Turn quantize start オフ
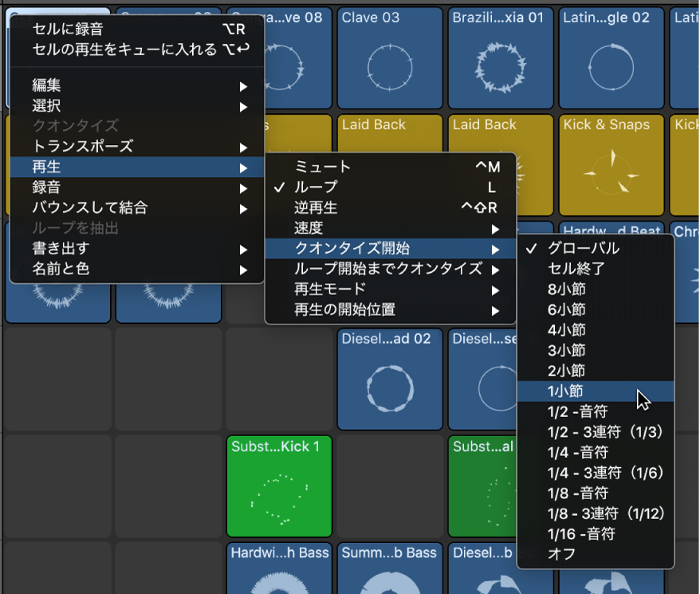The image size is (700, 594). click(x=596, y=554)
